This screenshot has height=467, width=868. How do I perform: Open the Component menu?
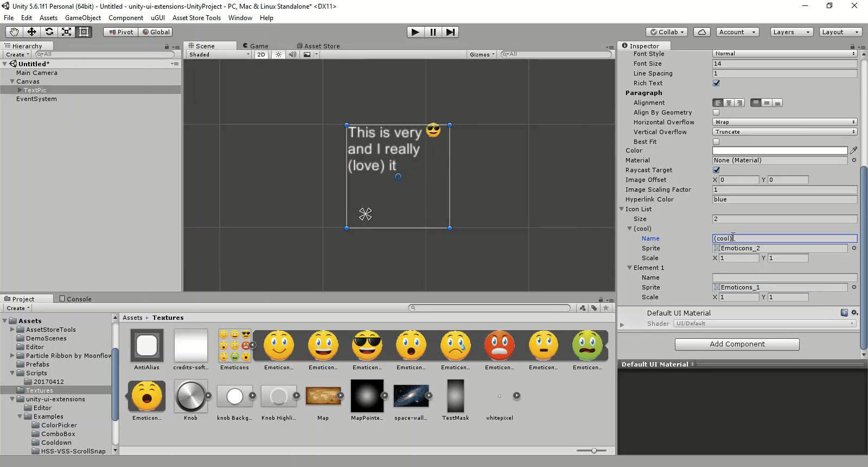(x=126, y=18)
